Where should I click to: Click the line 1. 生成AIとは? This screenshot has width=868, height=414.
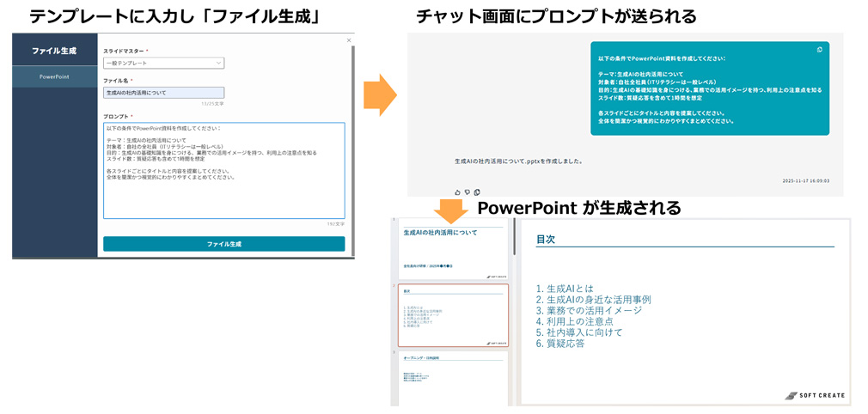(x=565, y=289)
